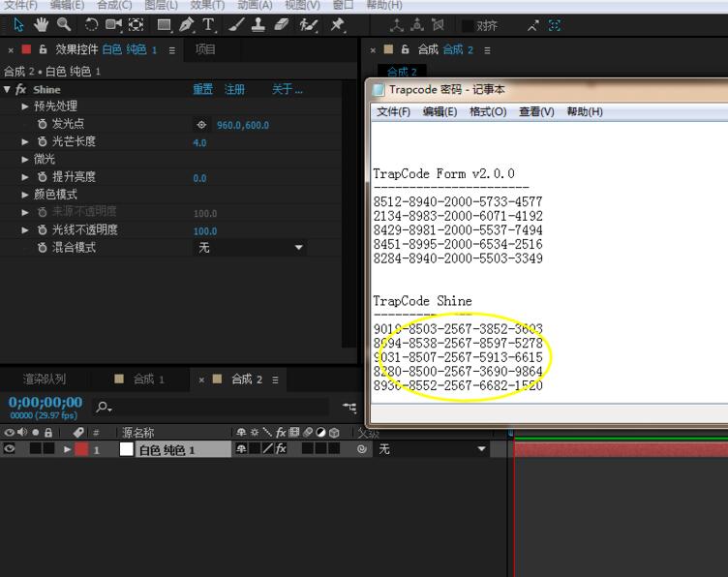Viewport: 728px width, 577px height.
Task: Select the Clone Stamp tool
Action: [259, 24]
